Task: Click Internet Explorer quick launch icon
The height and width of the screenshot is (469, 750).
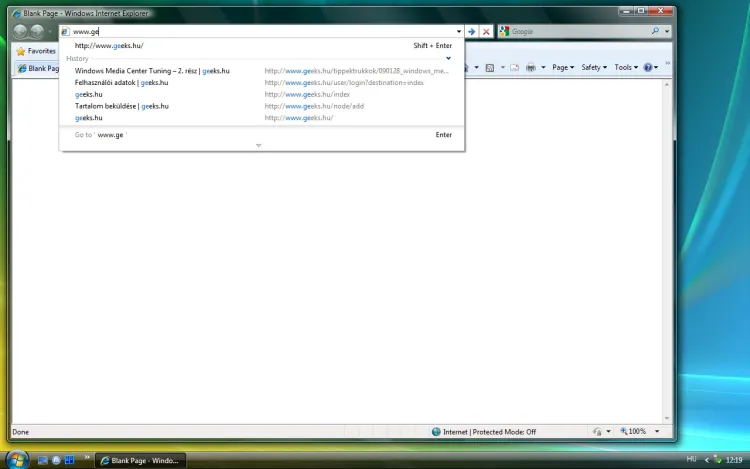Action: click(x=56, y=460)
